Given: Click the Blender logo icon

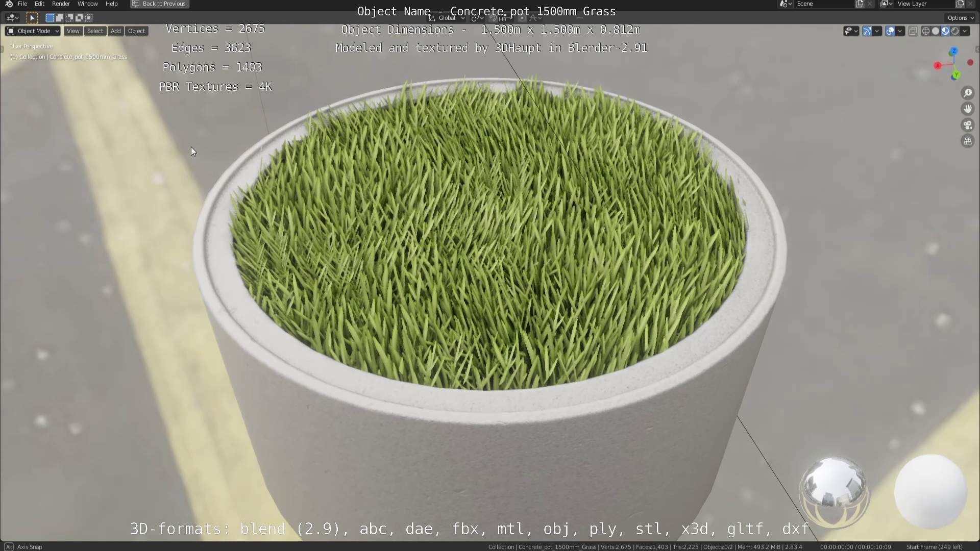Looking at the screenshot, I should click(8, 4).
